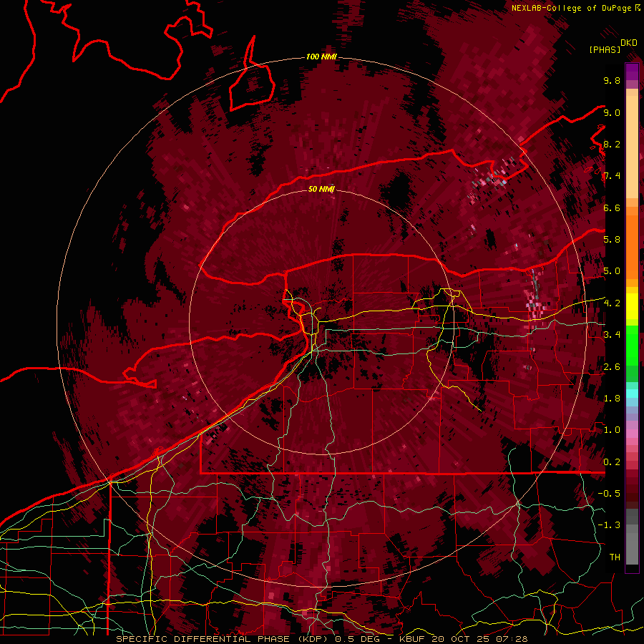Select the 2.6 scale value

coord(612,367)
